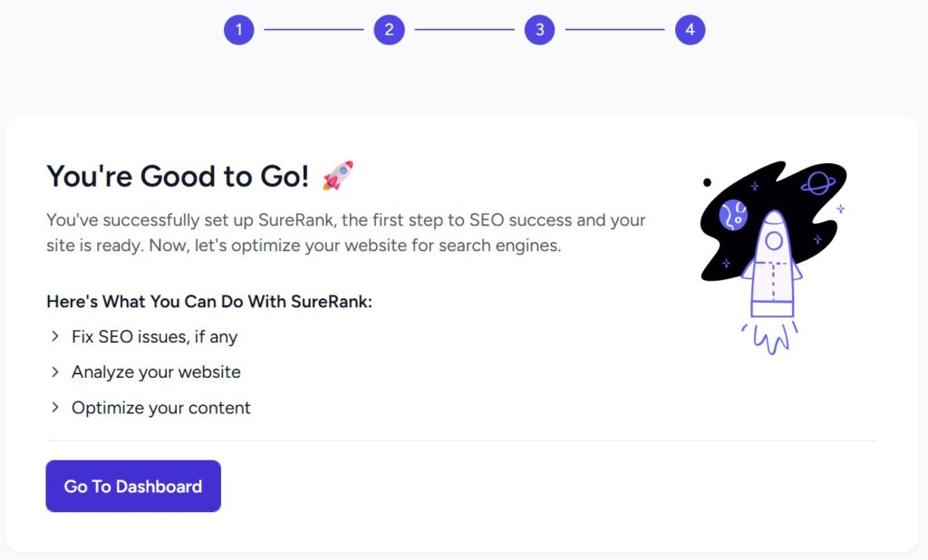
Task: Expand the Fix SEO issues item
Action: click(55, 336)
